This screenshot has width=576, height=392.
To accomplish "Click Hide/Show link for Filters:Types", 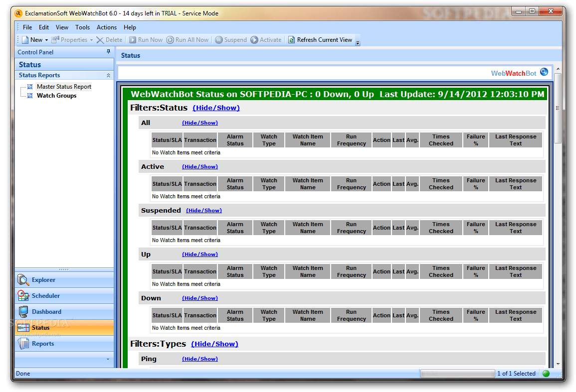I will click(x=214, y=344).
